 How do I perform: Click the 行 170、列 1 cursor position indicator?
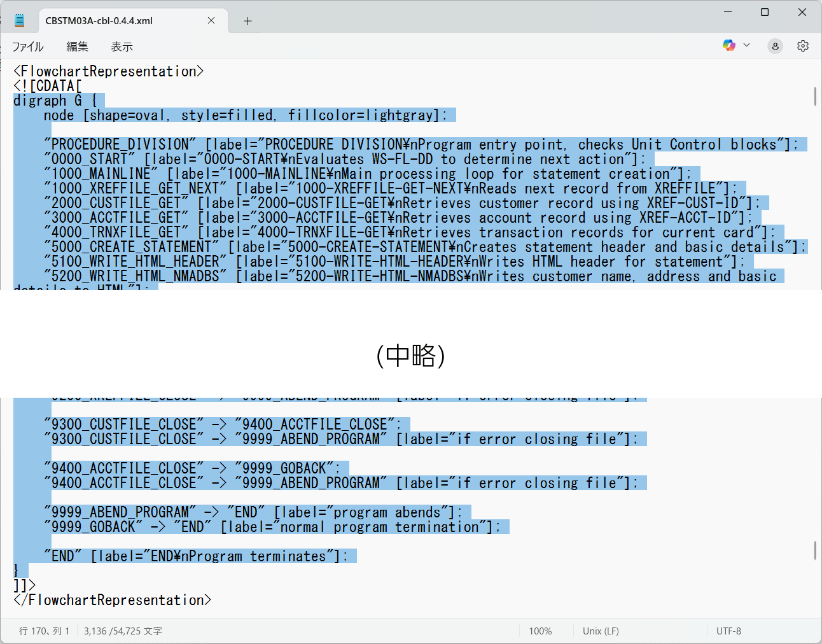45,631
